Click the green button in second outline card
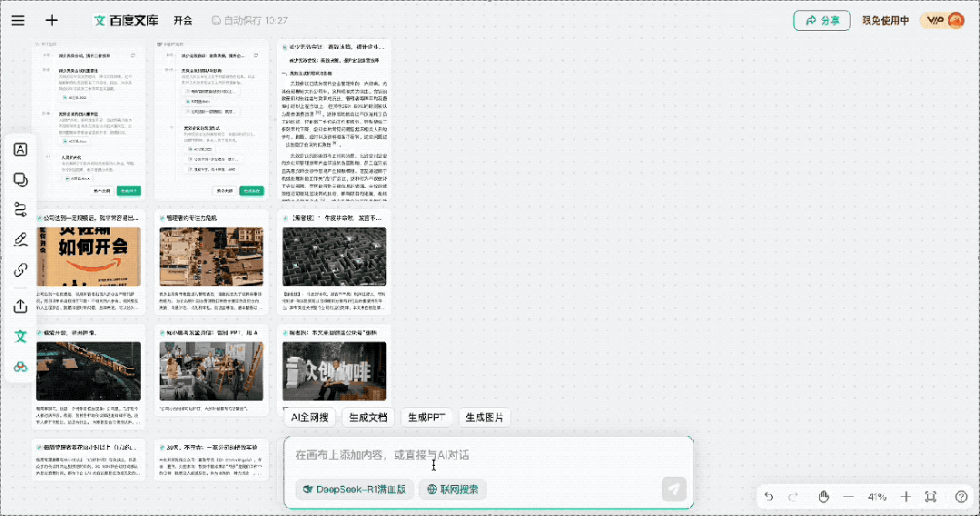 252,191
